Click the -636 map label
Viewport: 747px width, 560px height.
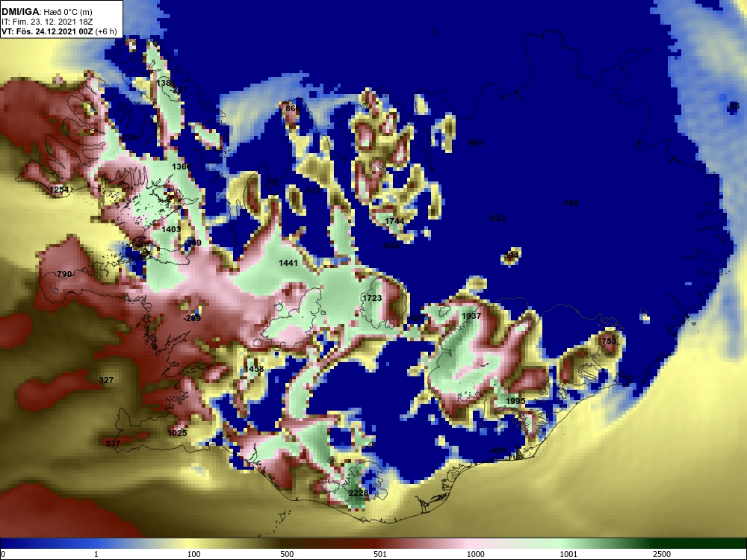[x=391, y=246]
